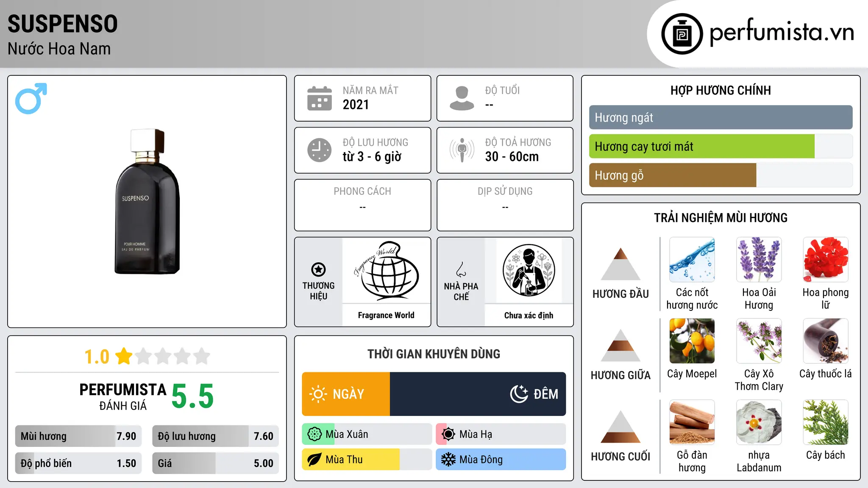
Task: Click the Chưa xác định perfumer text
Action: tap(529, 315)
